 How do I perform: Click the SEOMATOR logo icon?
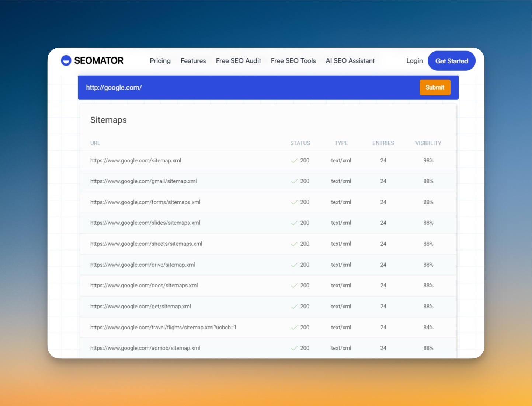click(x=66, y=60)
